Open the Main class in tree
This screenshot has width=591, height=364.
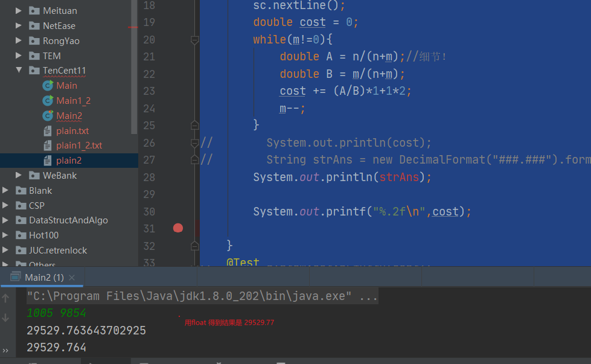[67, 86]
